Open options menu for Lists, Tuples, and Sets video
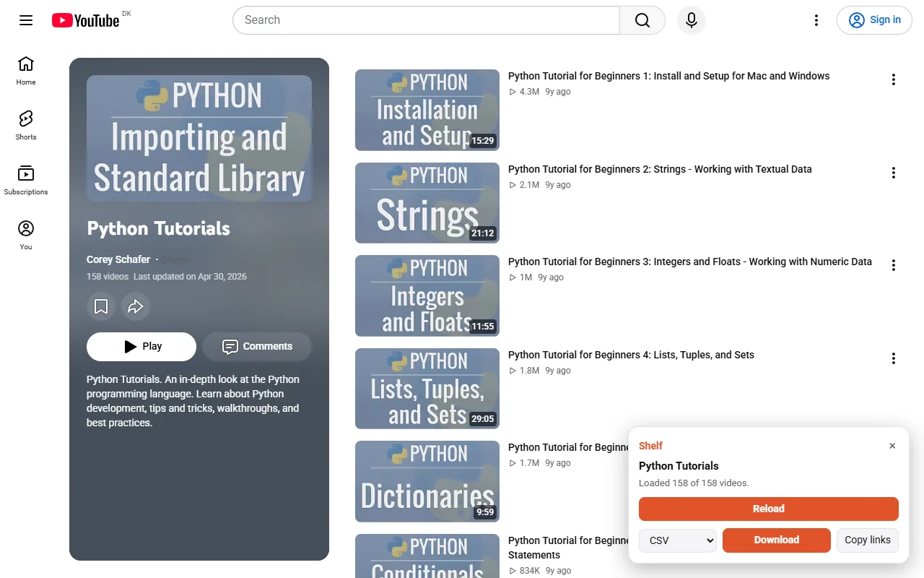The image size is (924, 578). pos(894,358)
